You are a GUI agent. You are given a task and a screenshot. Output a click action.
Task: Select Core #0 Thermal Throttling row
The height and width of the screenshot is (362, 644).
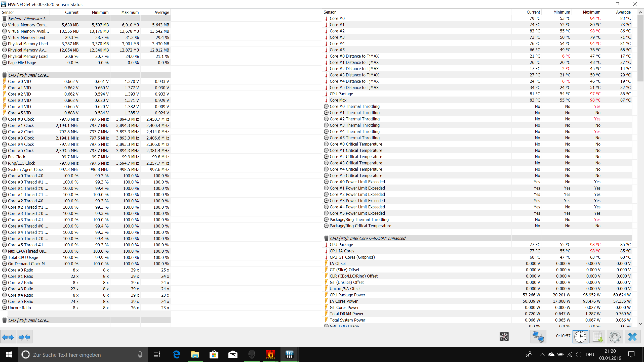477,106
